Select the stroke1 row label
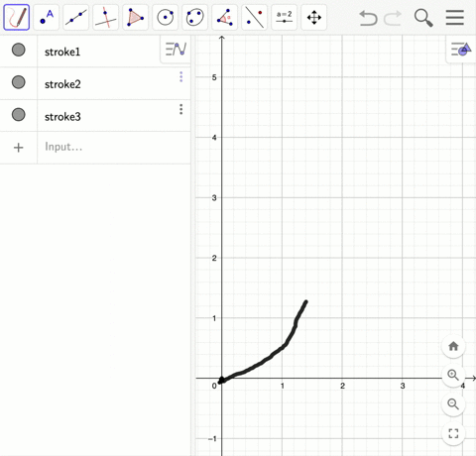476x456 pixels. coord(62,52)
